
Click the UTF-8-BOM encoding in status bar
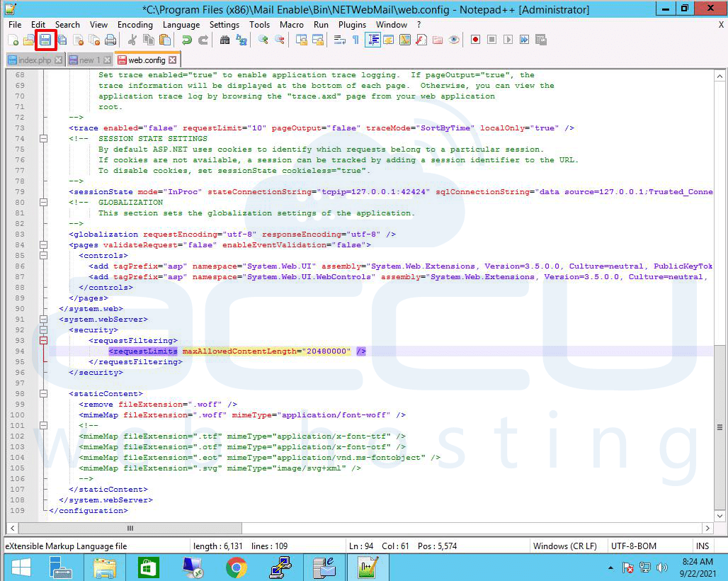coord(633,546)
